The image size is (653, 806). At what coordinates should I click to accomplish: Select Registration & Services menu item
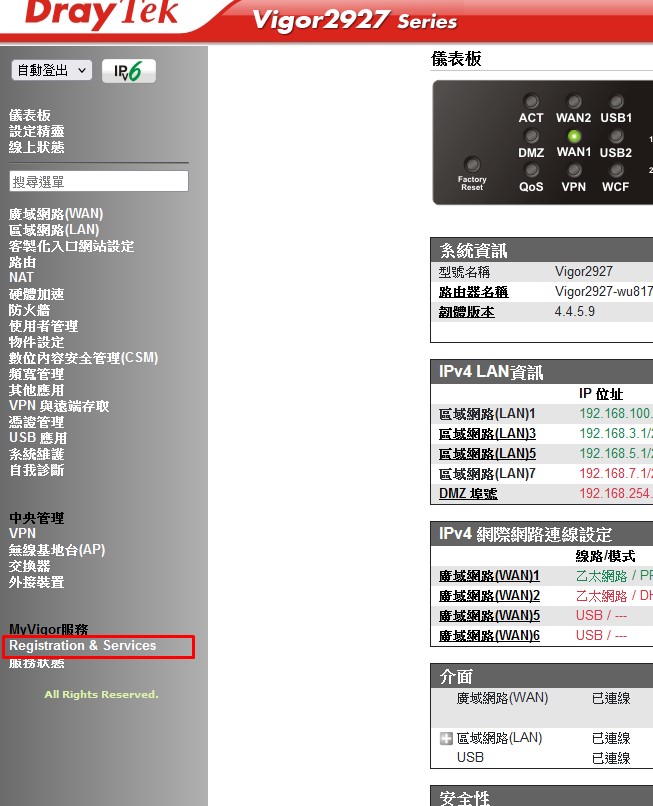83,646
